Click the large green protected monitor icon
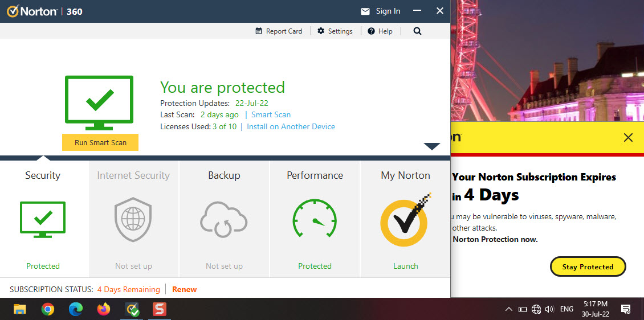 tap(99, 103)
